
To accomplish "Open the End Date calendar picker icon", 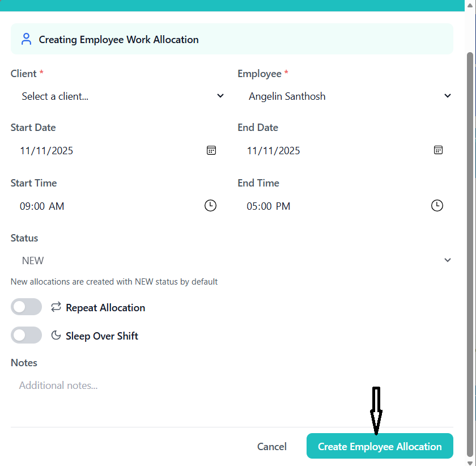I will pos(438,150).
